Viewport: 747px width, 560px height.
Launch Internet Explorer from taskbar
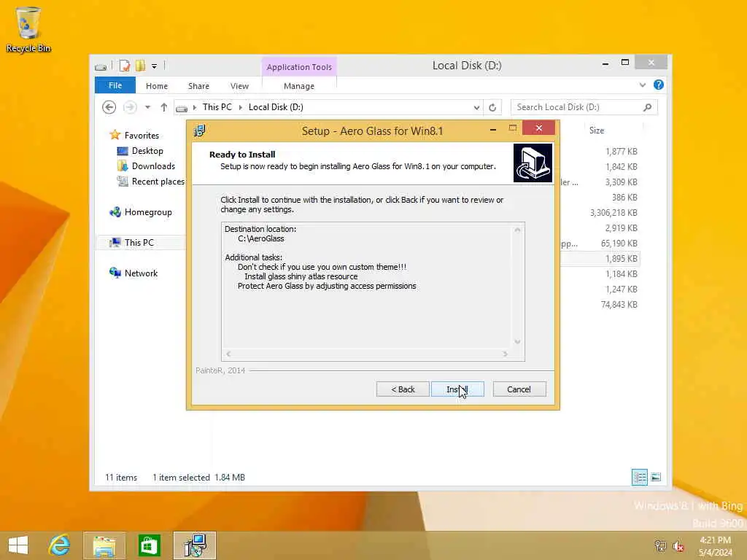pyautogui.click(x=60, y=545)
